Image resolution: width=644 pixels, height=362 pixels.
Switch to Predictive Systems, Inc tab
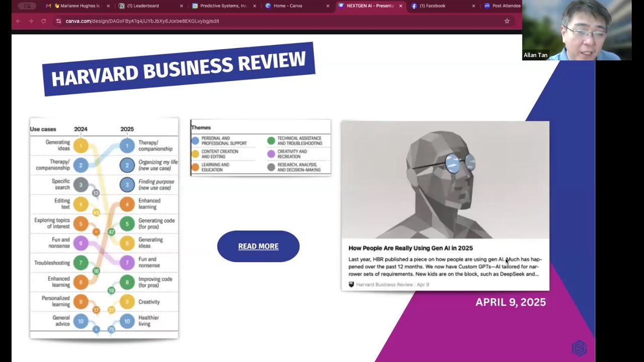click(x=223, y=6)
